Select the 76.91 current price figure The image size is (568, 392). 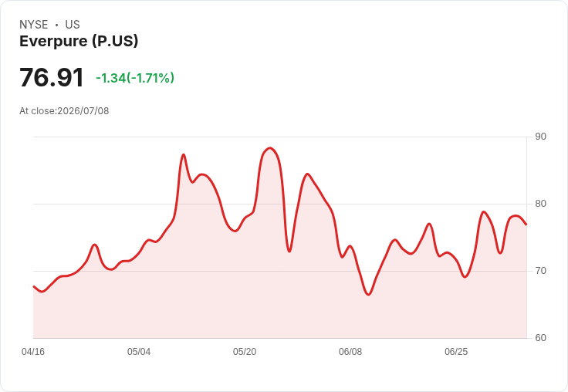coord(52,77)
